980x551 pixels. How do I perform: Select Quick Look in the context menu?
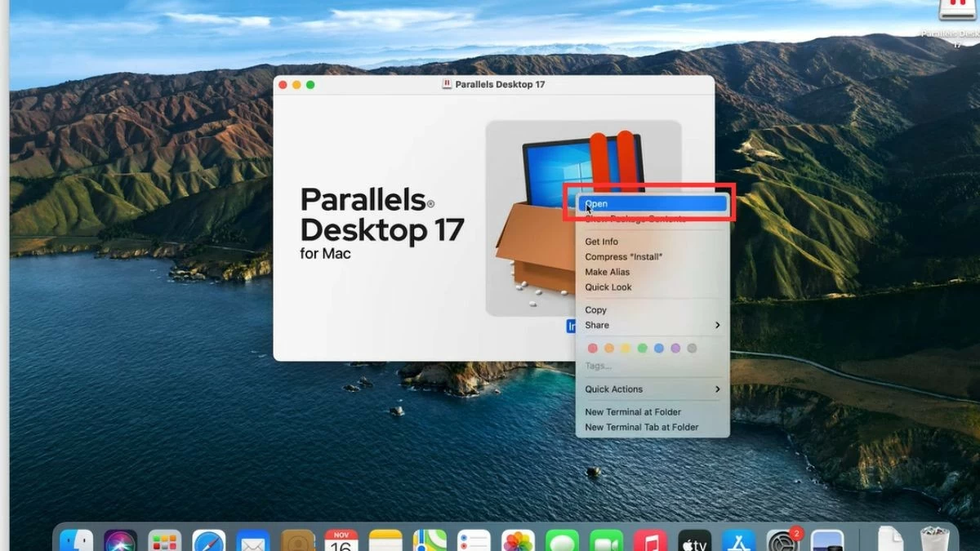click(608, 287)
